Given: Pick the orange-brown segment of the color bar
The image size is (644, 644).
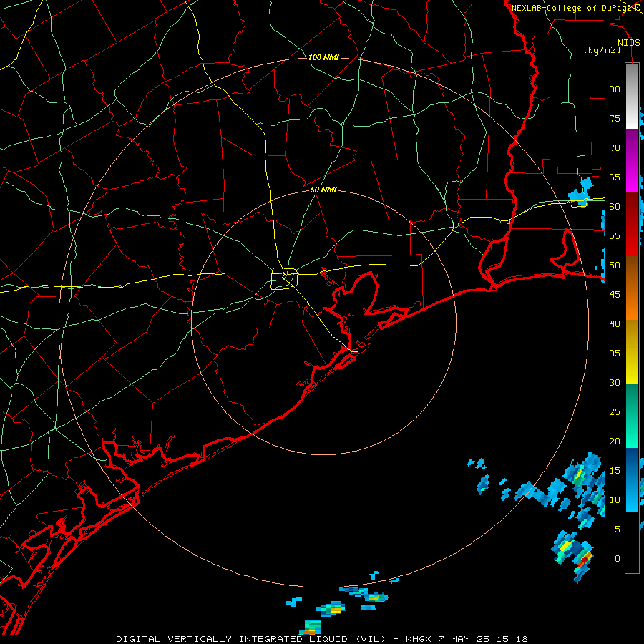Looking at the screenshot, I should pyautogui.click(x=632, y=288).
